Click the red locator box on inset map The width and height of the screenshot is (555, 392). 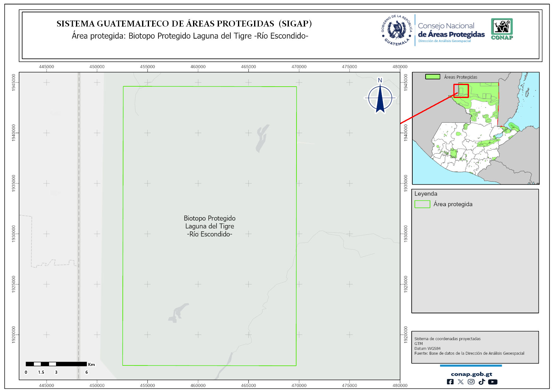click(x=461, y=91)
